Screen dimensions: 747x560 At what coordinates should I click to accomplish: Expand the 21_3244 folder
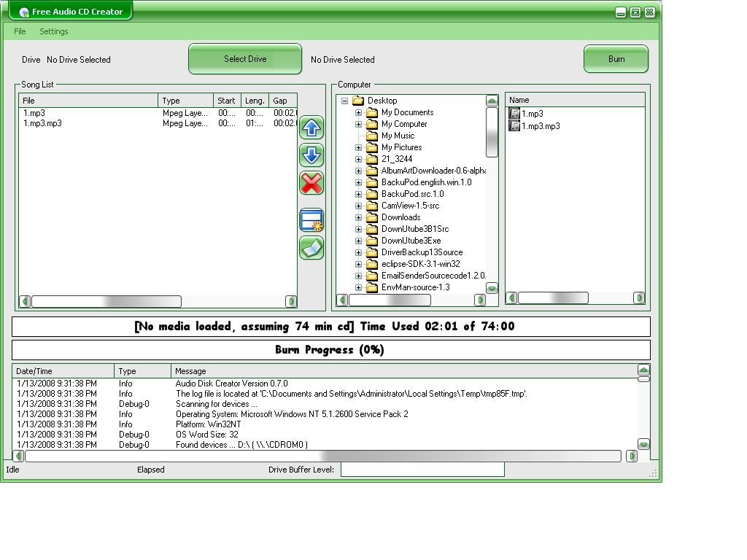pos(358,159)
